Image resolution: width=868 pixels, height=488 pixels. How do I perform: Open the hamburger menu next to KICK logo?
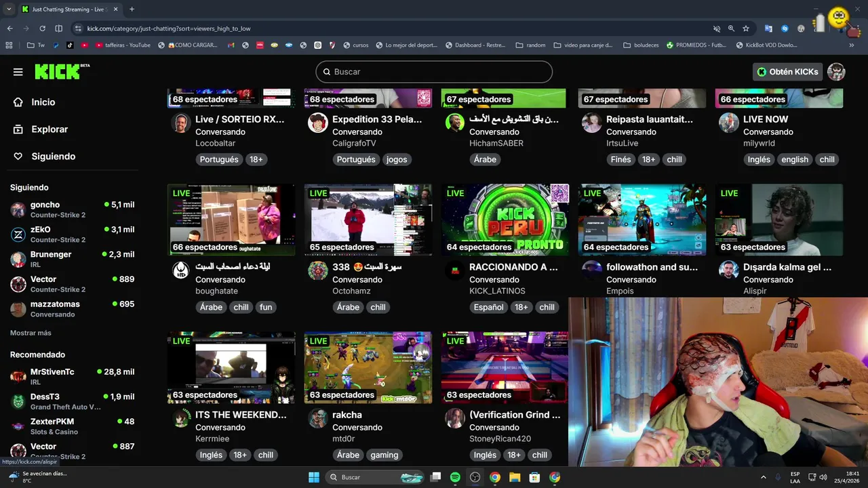point(18,72)
